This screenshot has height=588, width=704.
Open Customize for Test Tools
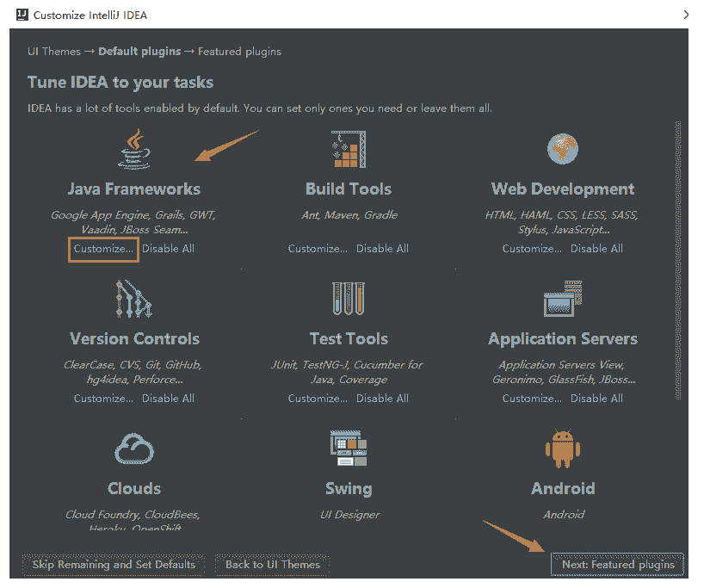(318, 399)
